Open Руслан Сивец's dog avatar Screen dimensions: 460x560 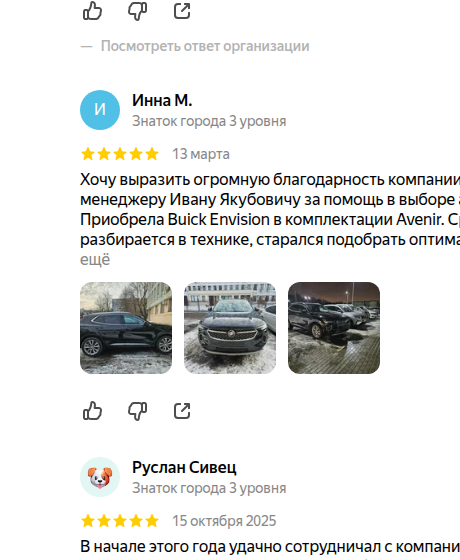tap(100, 477)
